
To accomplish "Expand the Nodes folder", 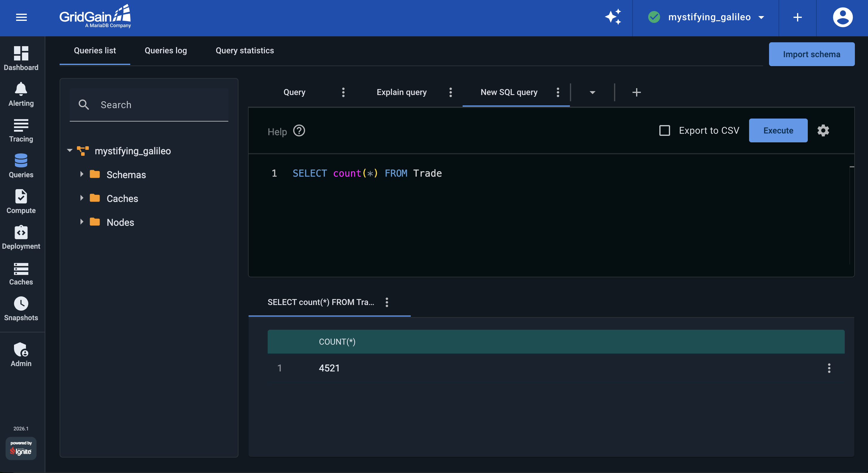I will point(82,222).
